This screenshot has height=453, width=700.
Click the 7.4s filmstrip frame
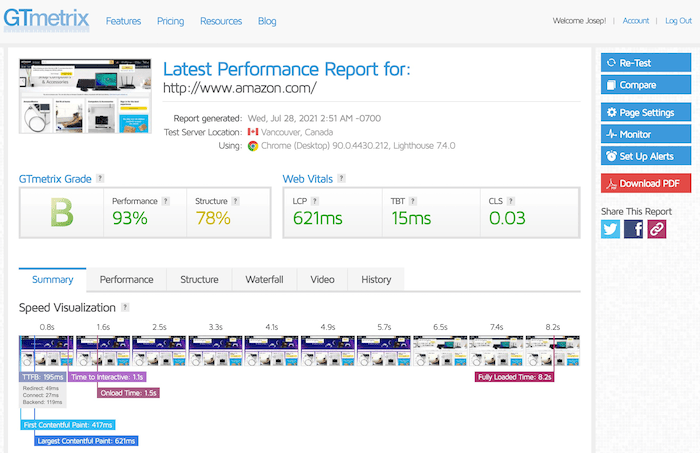point(496,351)
